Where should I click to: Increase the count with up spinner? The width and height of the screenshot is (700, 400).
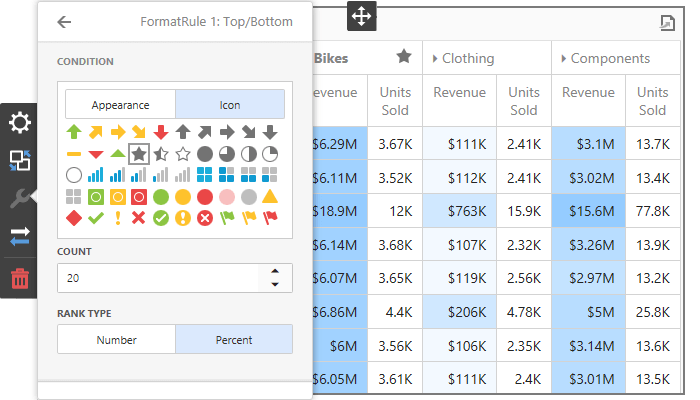click(x=275, y=271)
